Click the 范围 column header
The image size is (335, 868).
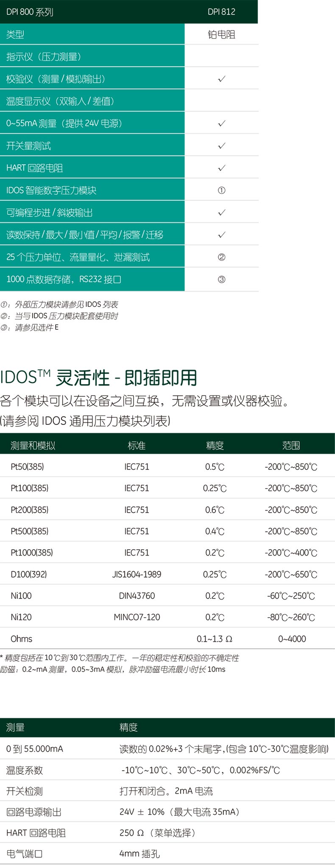[291, 445]
